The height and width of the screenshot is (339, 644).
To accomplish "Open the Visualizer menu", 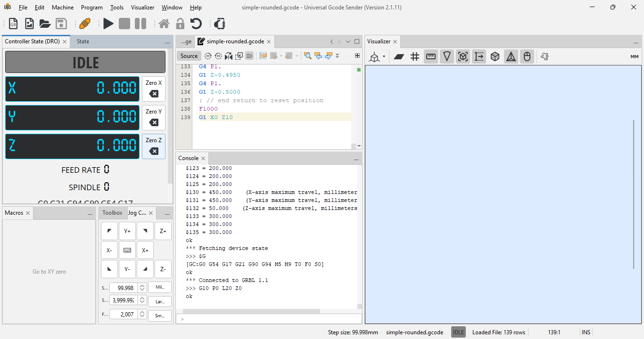I will point(142,8).
